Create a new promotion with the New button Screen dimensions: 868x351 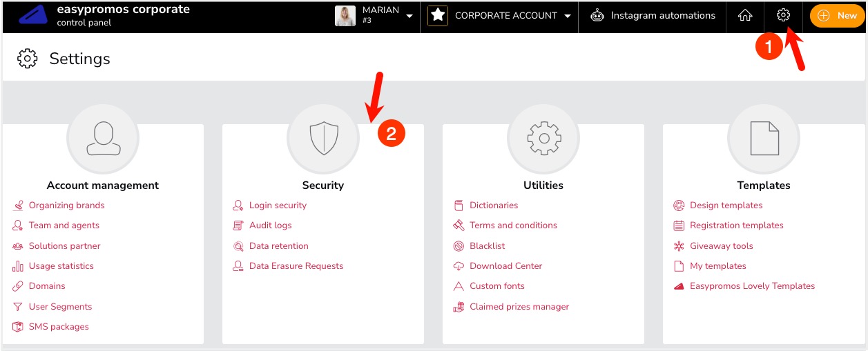(837, 15)
